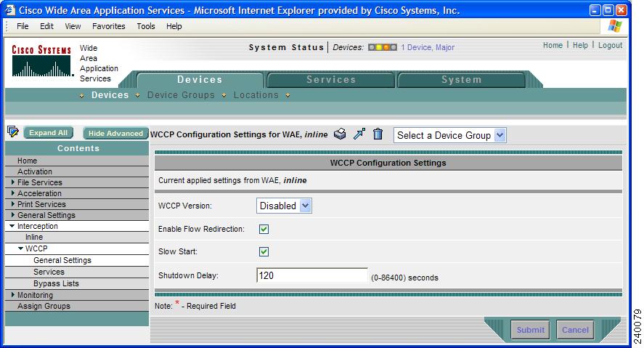Image resolution: width=644 pixels, height=348 pixels.
Task: Toggle the Slow Start checkbox
Action: coord(264,252)
